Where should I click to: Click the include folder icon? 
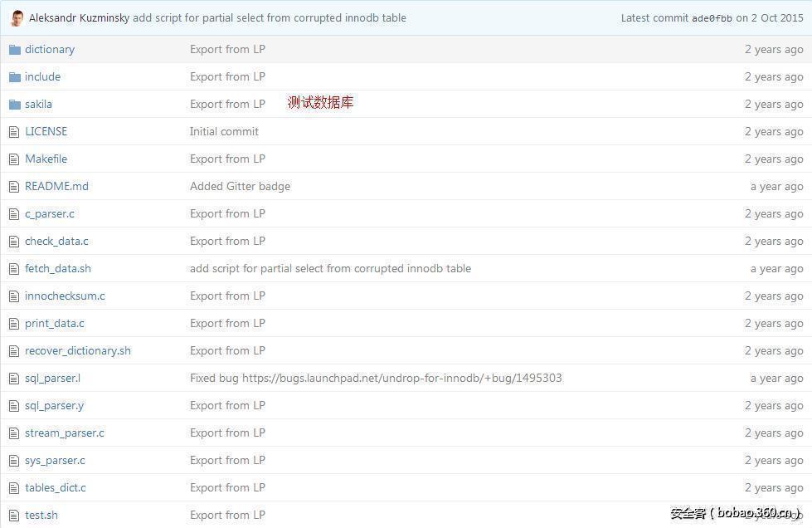[15, 76]
